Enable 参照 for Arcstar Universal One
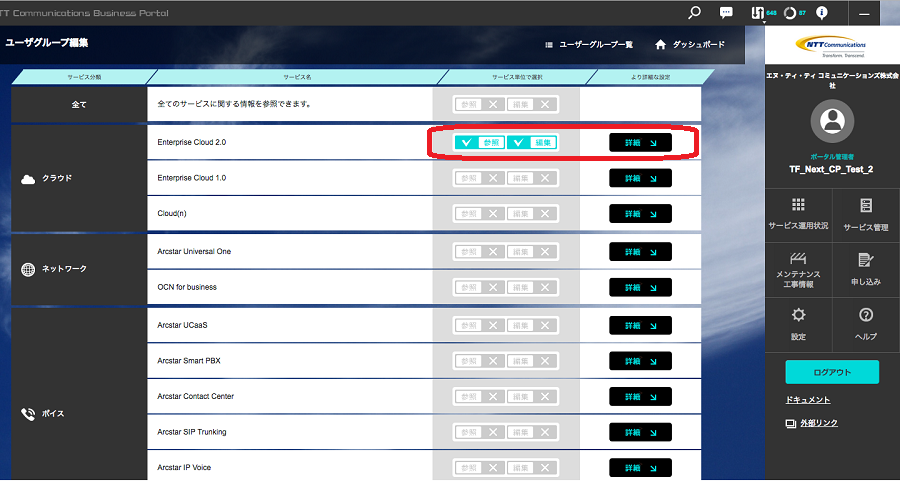The width and height of the screenshot is (900, 482). click(x=479, y=252)
